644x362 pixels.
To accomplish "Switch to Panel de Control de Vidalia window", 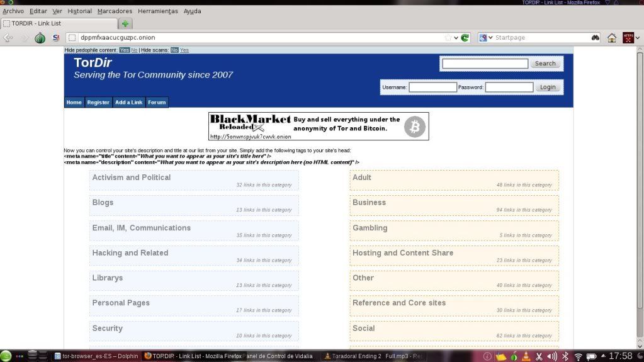I will [x=280, y=356].
